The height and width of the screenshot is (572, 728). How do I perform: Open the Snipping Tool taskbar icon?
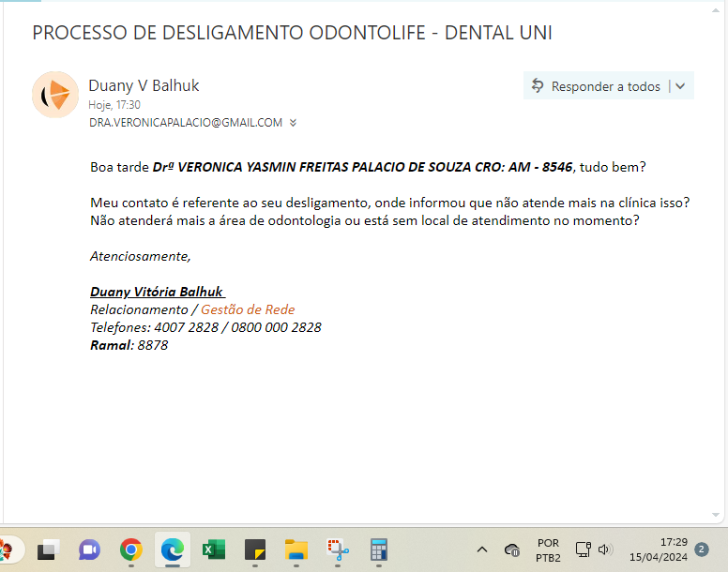point(338,550)
